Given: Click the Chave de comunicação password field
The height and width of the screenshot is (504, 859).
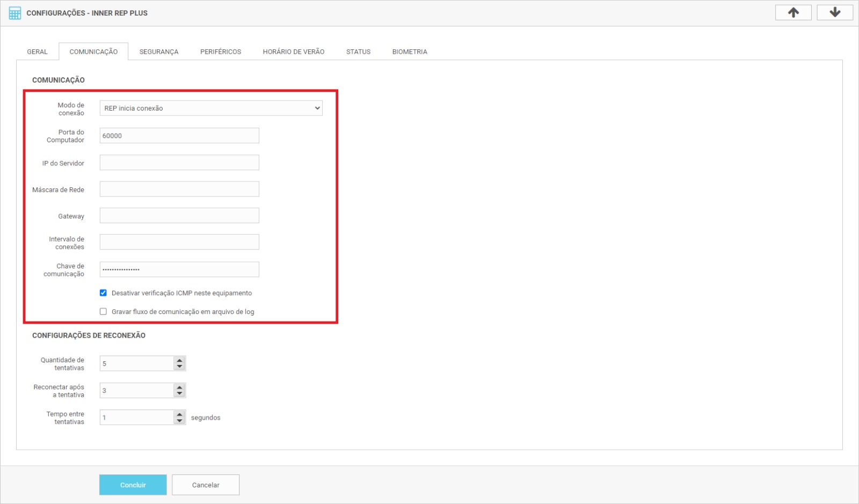Looking at the screenshot, I should 179,269.
